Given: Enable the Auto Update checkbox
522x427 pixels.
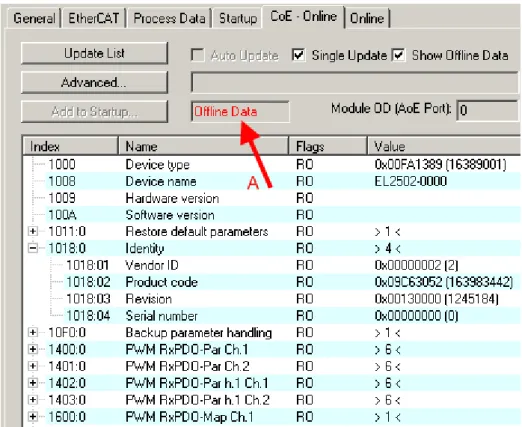Looking at the screenshot, I should [197, 55].
